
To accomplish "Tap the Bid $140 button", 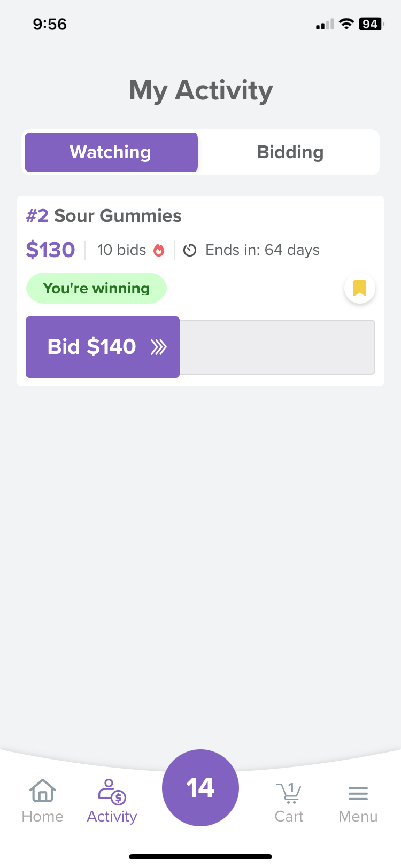I will [x=103, y=347].
